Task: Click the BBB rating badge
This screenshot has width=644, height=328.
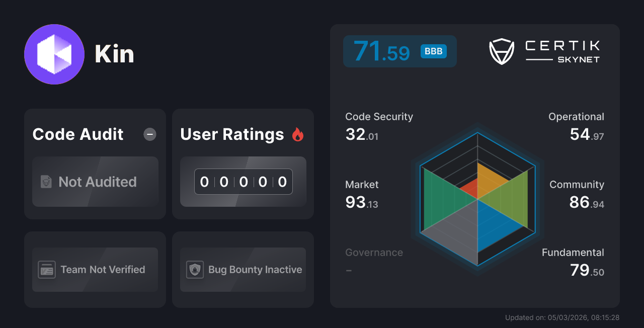Action: tap(433, 51)
